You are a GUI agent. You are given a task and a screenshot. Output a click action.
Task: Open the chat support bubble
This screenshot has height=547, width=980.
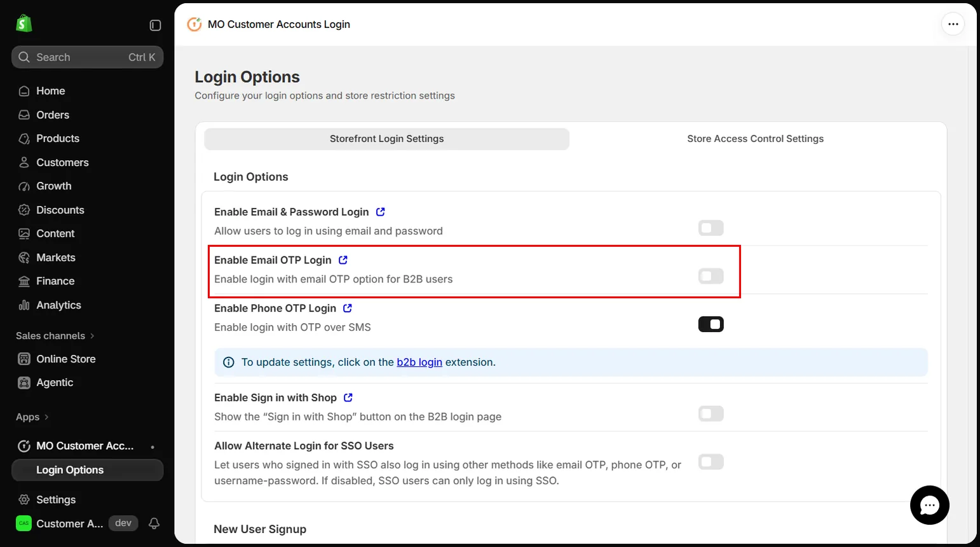pyautogui.click(x=929, y=506)
